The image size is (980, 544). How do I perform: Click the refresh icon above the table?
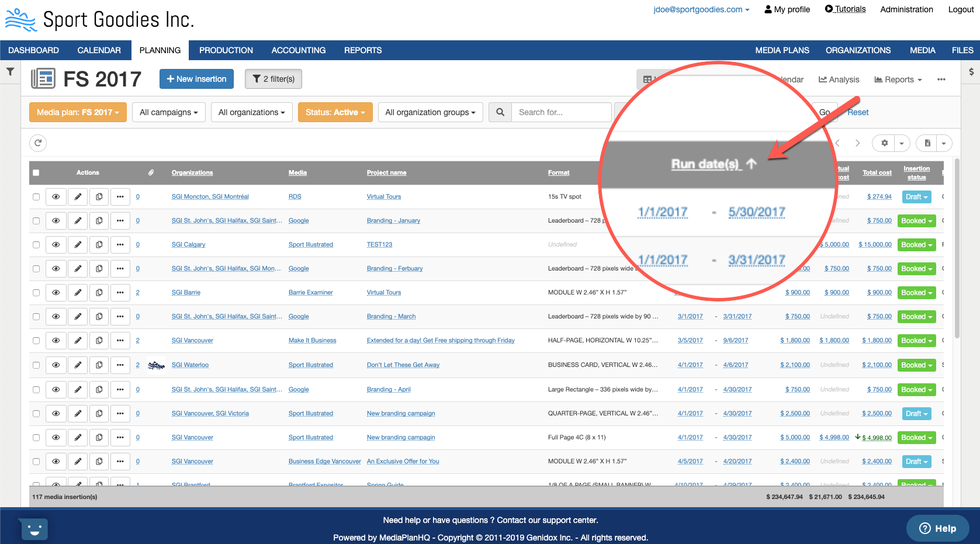[x=38, y=143]
